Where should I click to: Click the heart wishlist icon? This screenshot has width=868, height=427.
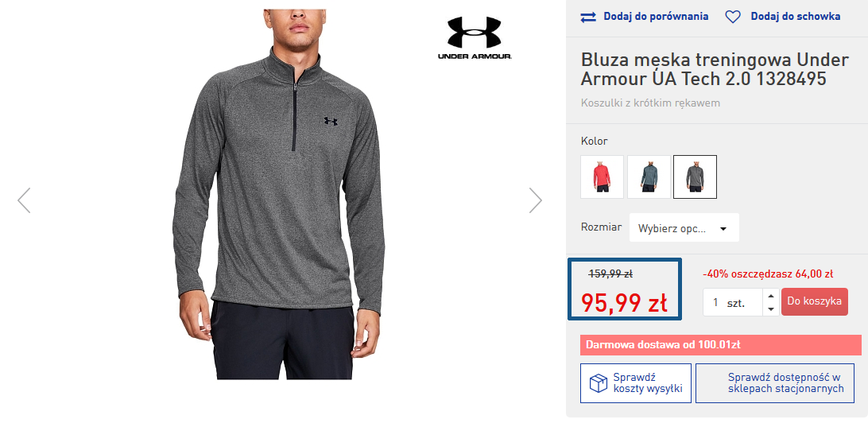pyautogui.click(x=733, y=17)
